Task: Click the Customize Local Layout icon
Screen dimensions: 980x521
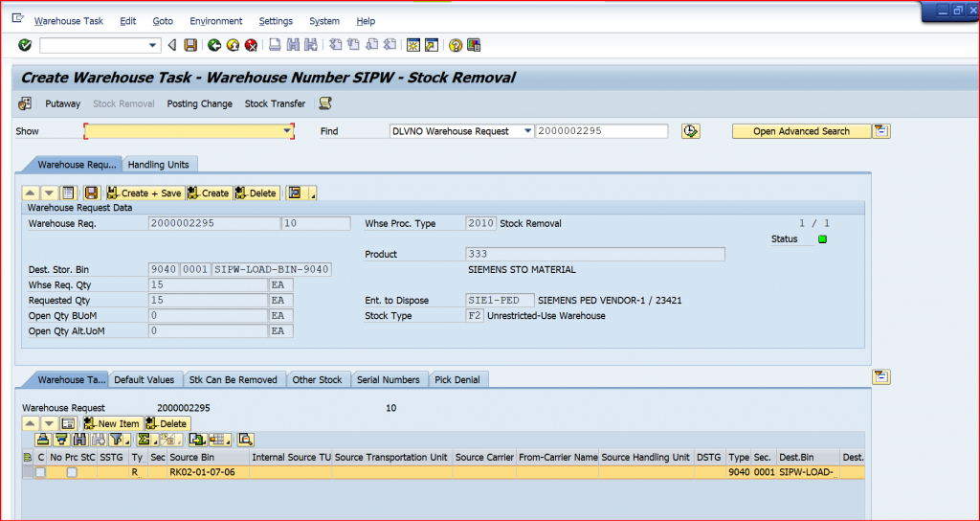Action: 474,45
